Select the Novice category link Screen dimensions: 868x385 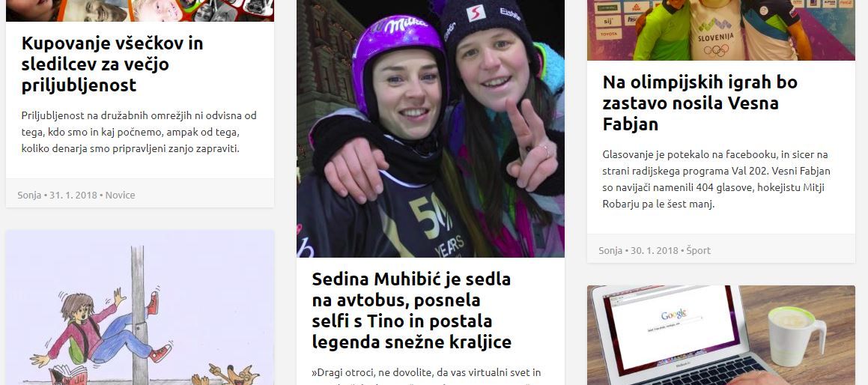[x=120, y=195]
